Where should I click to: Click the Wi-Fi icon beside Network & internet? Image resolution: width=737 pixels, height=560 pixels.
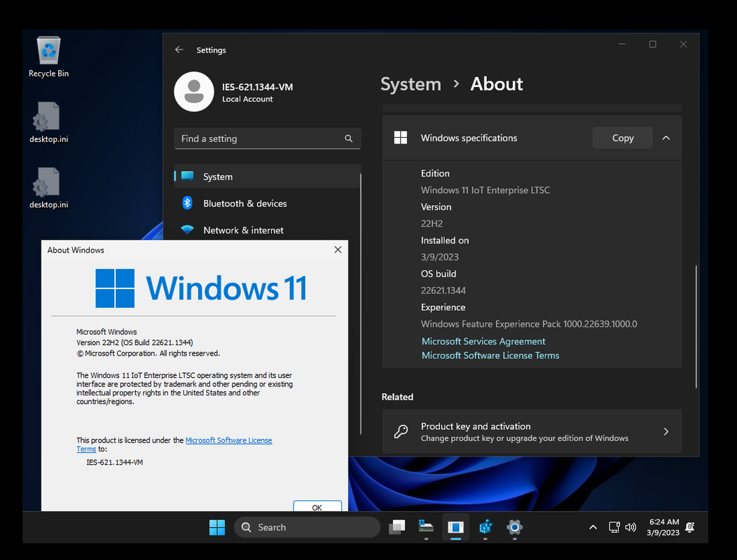click(x=187, y=230)
